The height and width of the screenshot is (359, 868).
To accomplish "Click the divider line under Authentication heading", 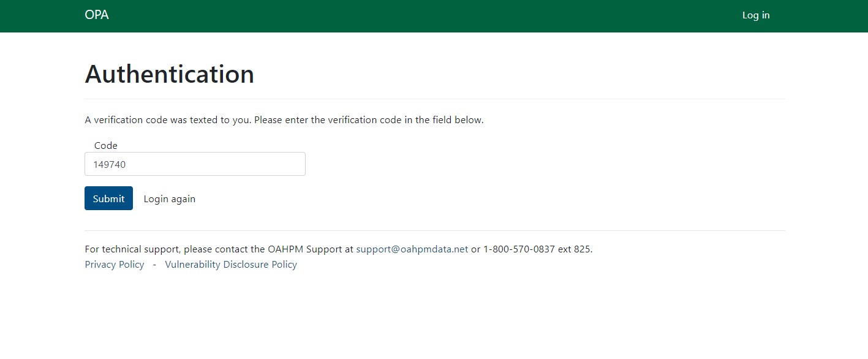I will click(434, 99).
